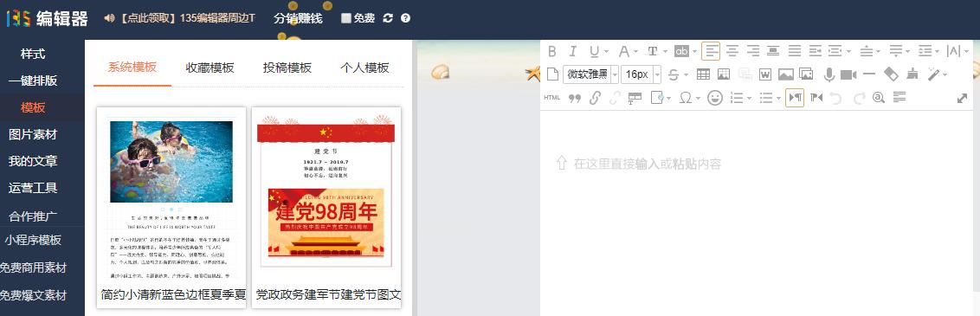Insert a blockquote with quotation icon
This screenshot has width=980, height=316.
tap(574, 98)
